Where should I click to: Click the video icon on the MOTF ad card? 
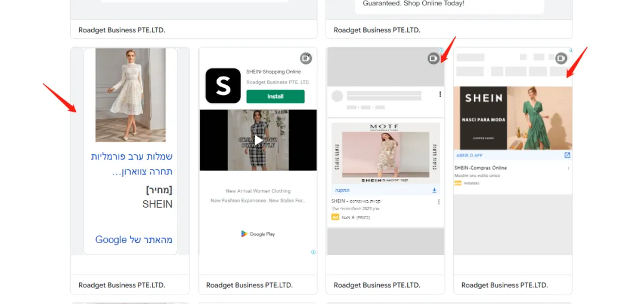pyautogui.click(x=434, y=59)
